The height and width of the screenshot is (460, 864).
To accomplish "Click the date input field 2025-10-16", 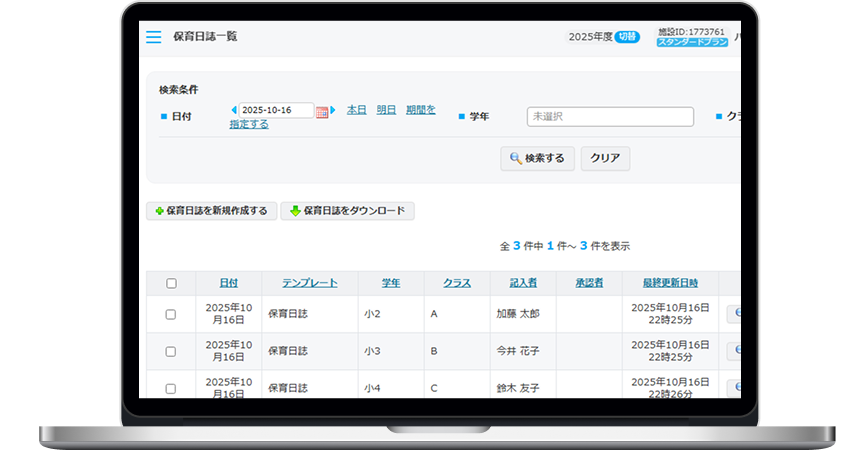I will (x=276, y=110).
